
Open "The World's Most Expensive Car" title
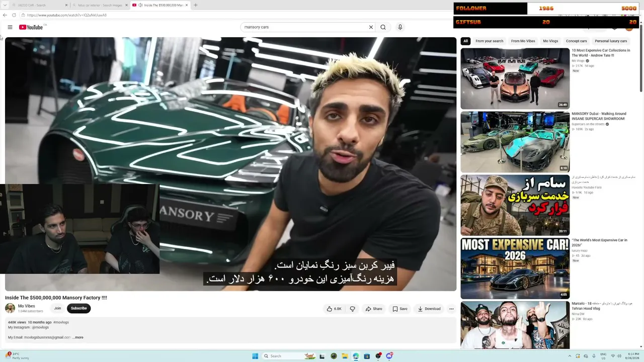599,243
